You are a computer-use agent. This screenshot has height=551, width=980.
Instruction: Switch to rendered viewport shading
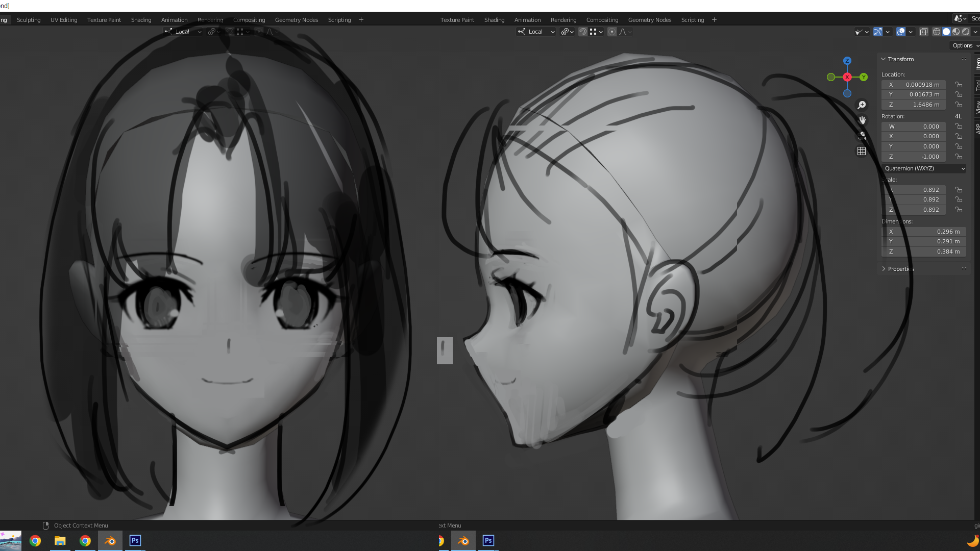(x=966, y=32)
